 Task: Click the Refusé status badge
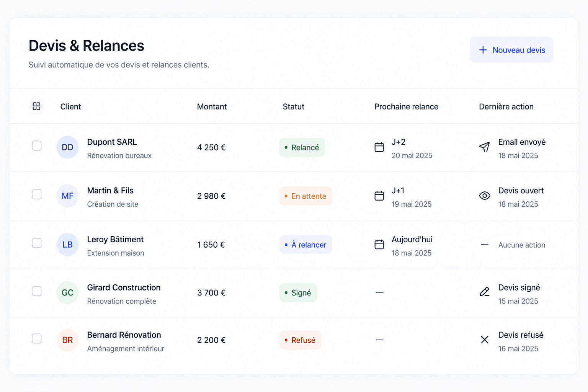tap(300, 340)
